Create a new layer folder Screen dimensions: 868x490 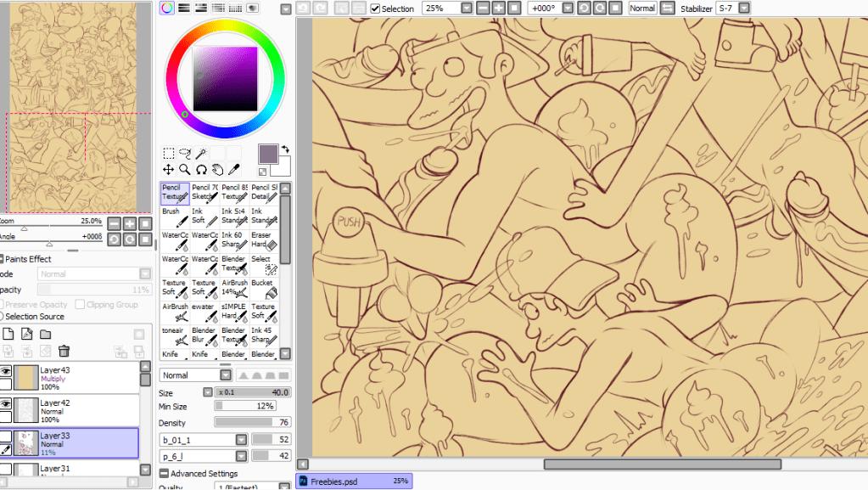pos(46,334)
